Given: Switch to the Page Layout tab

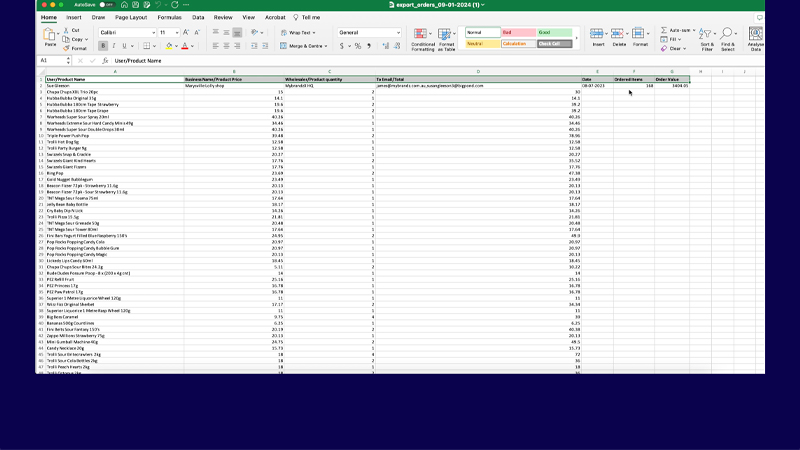Looking at the screenshot, I should click(x=129, y=17).
